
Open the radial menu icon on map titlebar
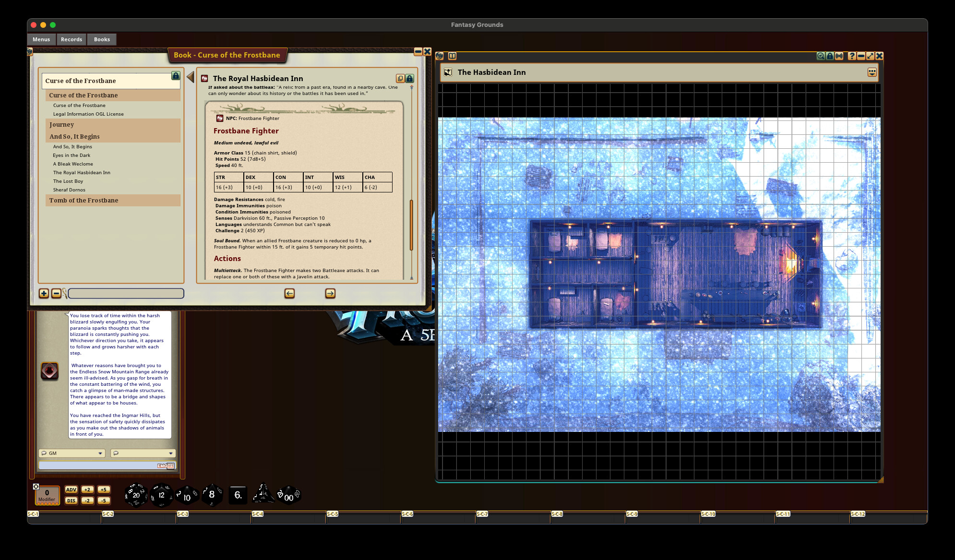click(871, 71)
